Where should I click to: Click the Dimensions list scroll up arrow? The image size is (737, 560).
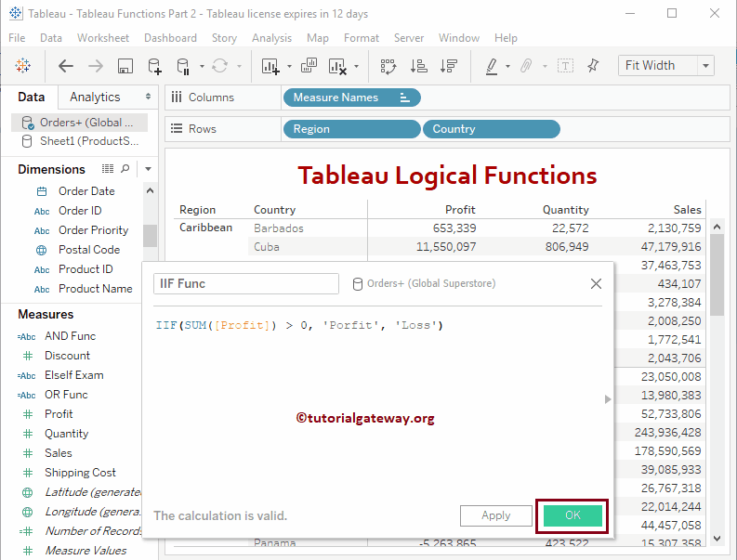[150, 190]
